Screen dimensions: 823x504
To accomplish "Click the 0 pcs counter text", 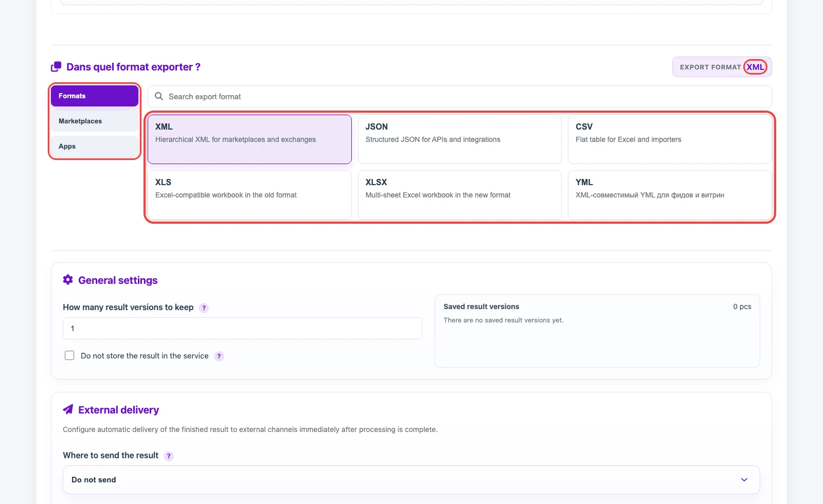I will click(742, 307).
